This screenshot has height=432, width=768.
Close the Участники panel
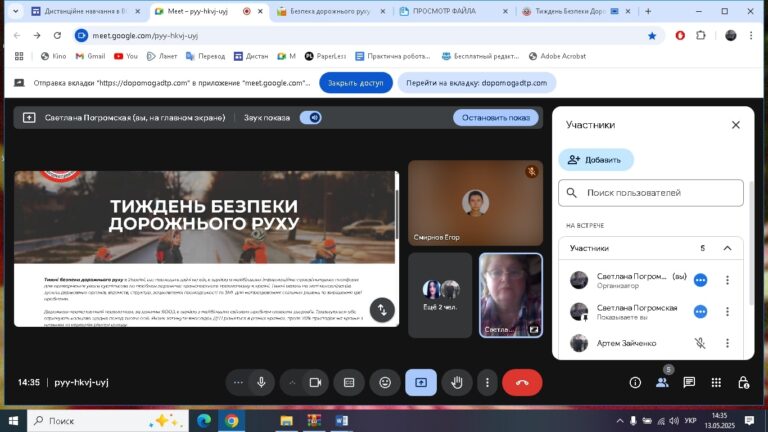(x=736, y=125)
